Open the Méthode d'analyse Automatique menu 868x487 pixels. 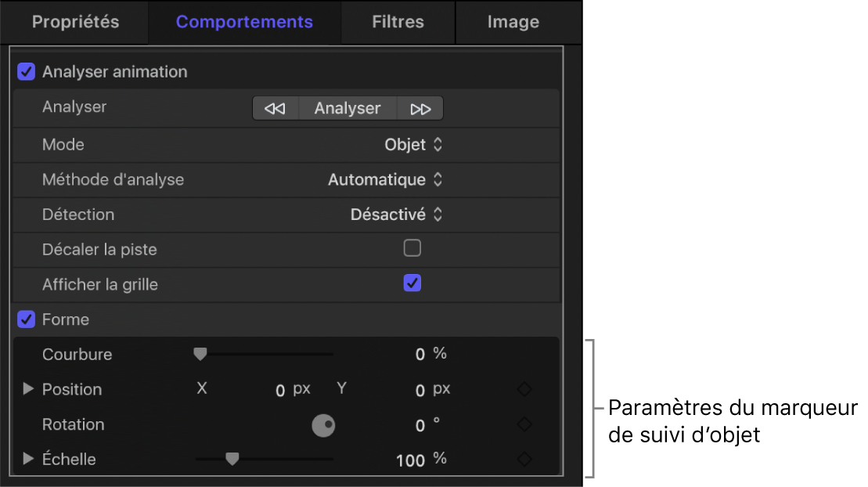coord(386,180)
